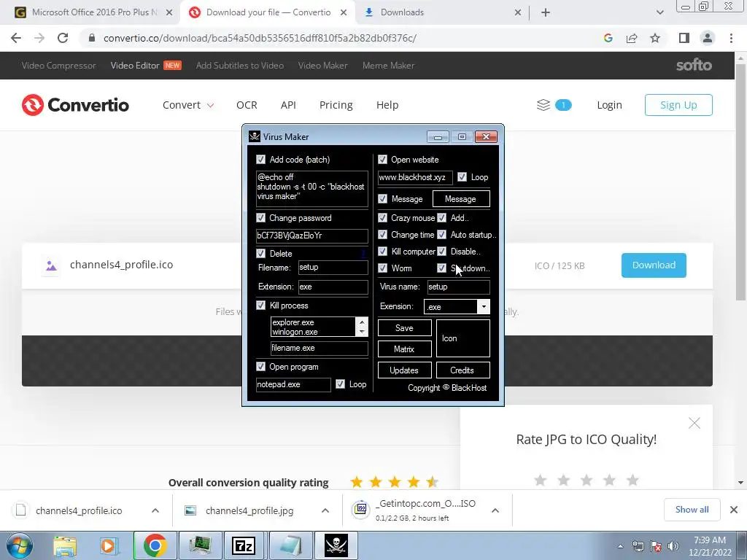Toggle Crazy mouse checkbox
747x560 pixels.
(x=382, y=217)
